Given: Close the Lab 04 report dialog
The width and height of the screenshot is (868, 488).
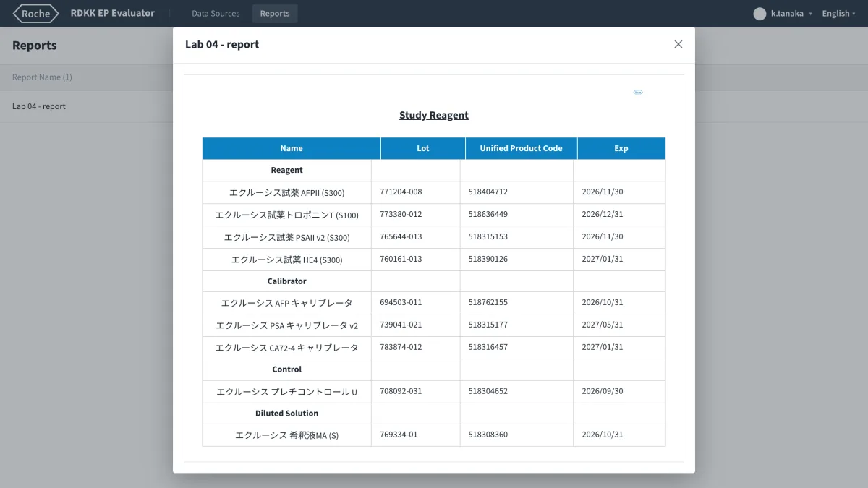Looking at the screenshot, I should pyautogui.click(x=678, y=44).
